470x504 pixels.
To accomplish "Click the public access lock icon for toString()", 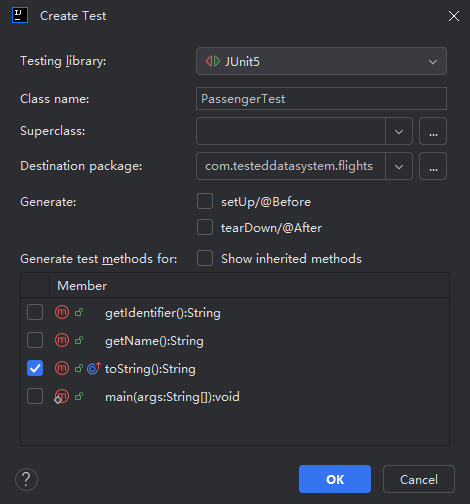I will pyautogui.click(x=79, y=368).
